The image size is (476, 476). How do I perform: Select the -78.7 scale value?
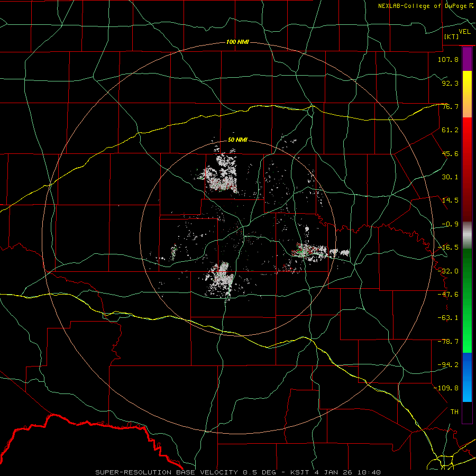click(x=448, y=342)
